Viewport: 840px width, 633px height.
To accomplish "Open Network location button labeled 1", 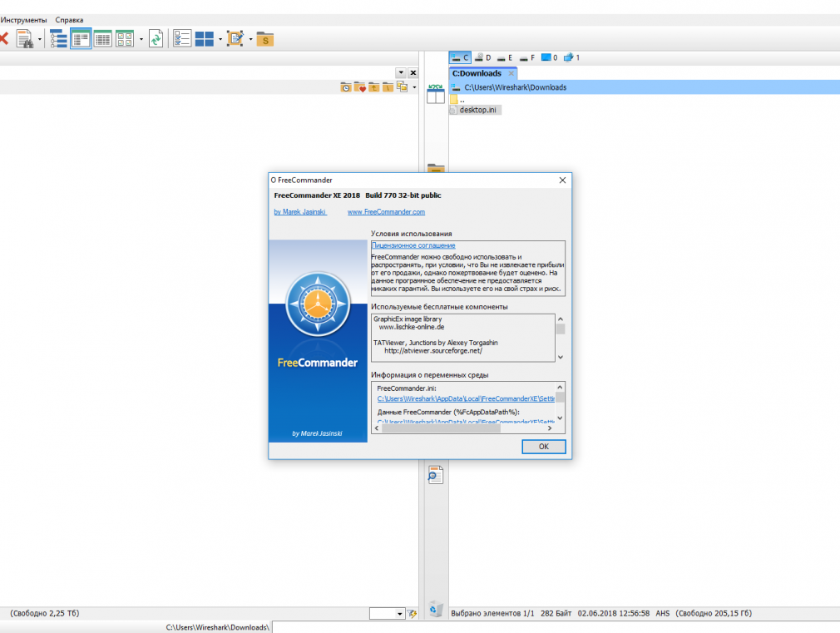I will click(572, 58).
